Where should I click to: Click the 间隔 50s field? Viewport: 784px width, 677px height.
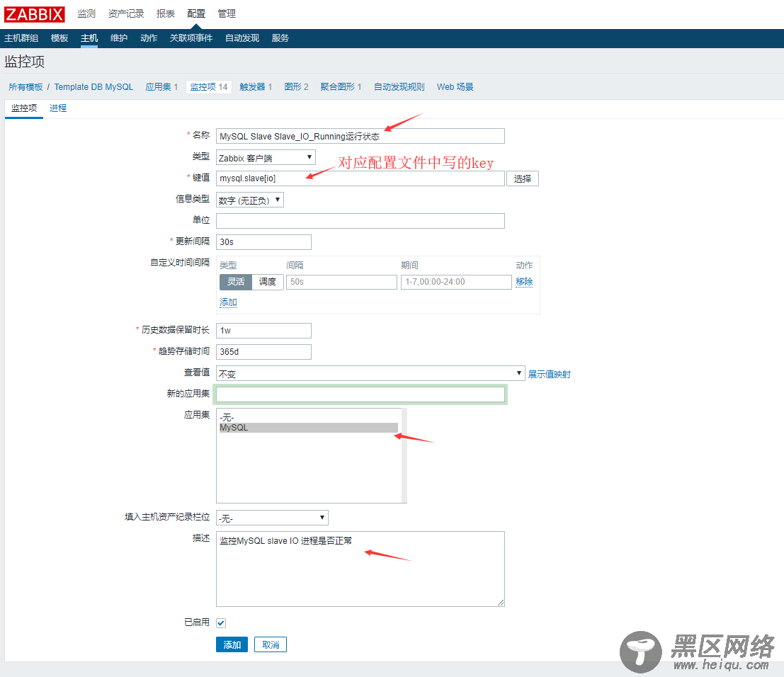pyautogui.click(x=341, y=282)
